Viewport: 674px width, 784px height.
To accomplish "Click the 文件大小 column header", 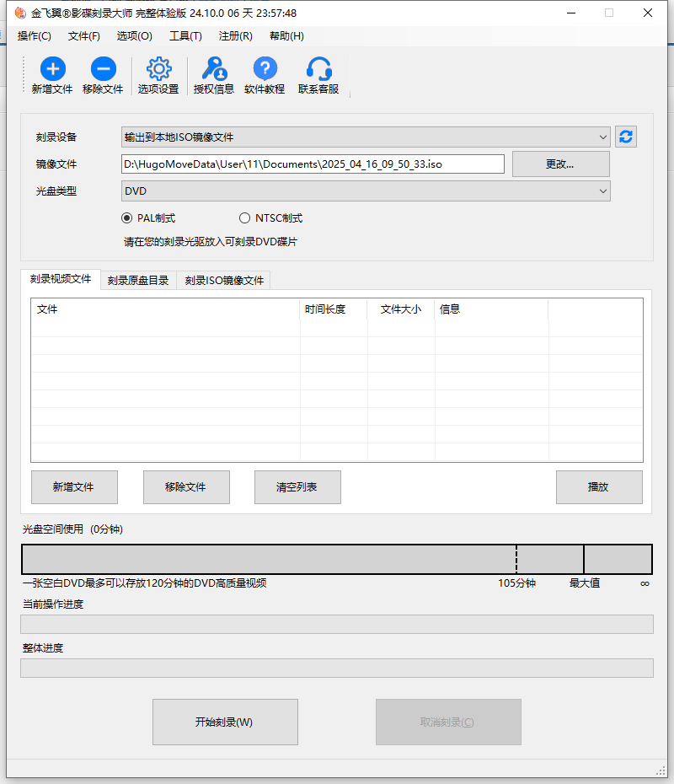I will coord(401,309).
